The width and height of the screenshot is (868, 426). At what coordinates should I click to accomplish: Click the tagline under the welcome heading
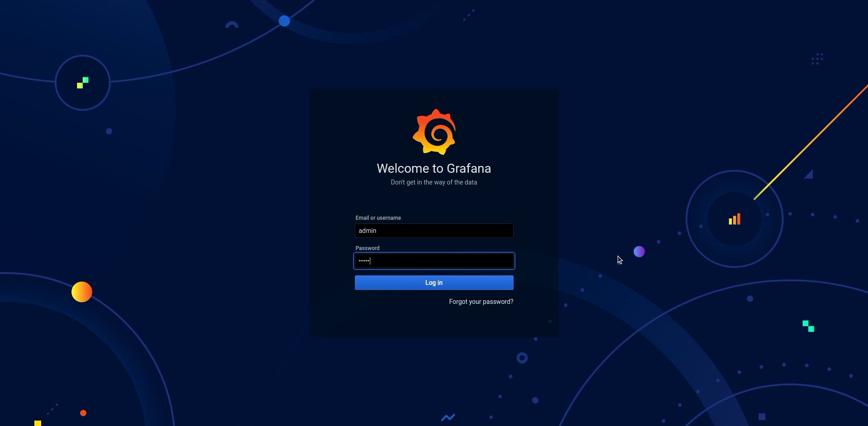coord(434,182)
